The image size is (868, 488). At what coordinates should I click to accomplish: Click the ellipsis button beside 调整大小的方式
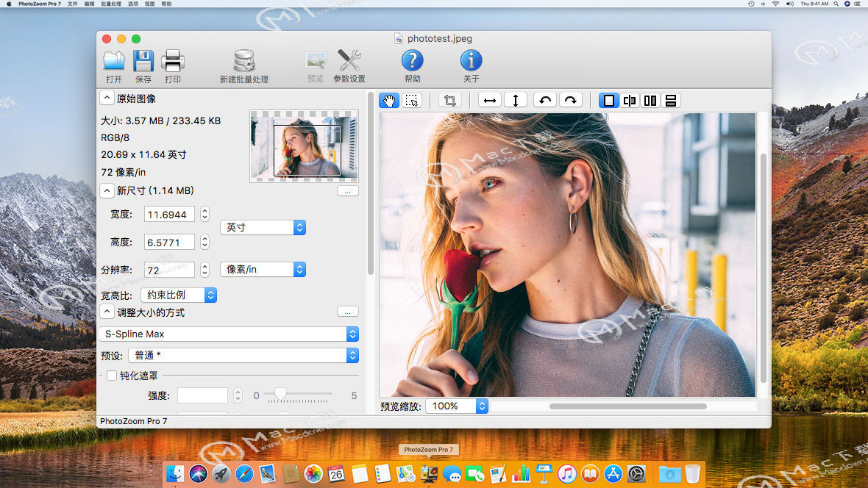pos(348,312)
